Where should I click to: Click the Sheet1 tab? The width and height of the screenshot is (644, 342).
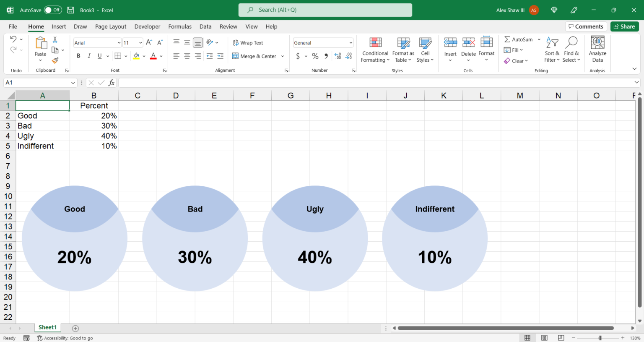click(x=47, y=327)
